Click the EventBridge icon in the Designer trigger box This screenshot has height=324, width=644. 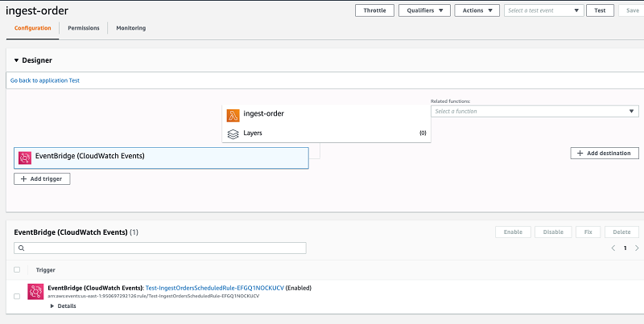[x=25, y=158]
